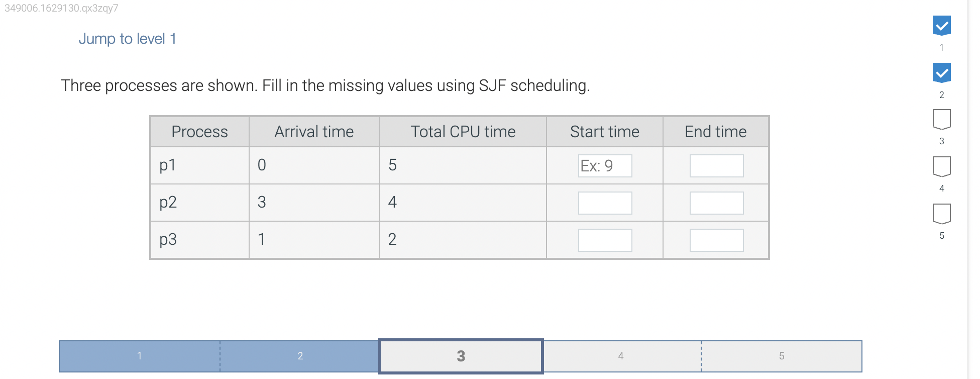
Task: Click the Start time input for p3
Action: (x=604, y=240)
